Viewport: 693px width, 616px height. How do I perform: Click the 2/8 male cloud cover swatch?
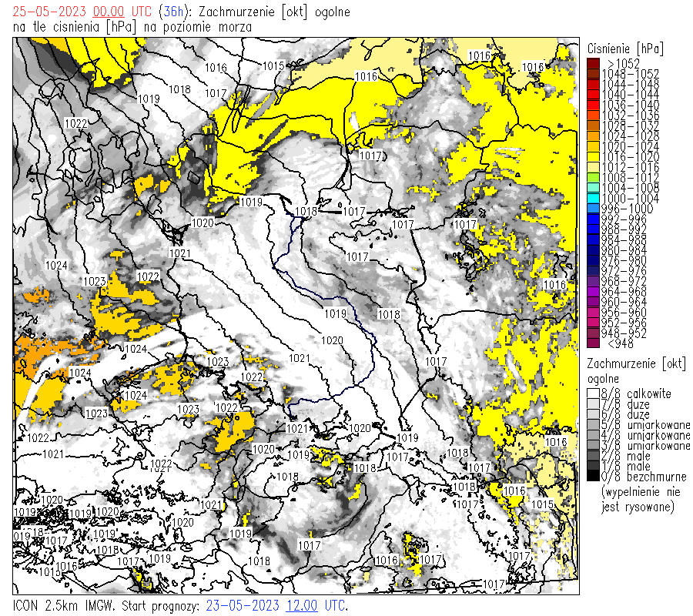coord(593,456)
